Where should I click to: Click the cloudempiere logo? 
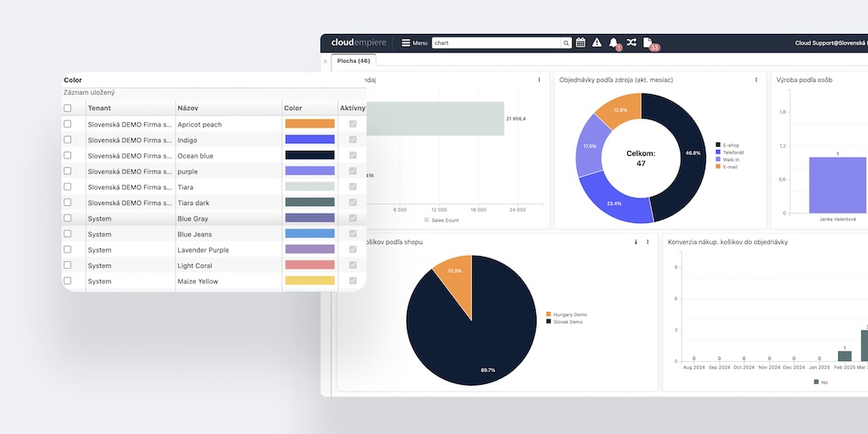point(359,42)
